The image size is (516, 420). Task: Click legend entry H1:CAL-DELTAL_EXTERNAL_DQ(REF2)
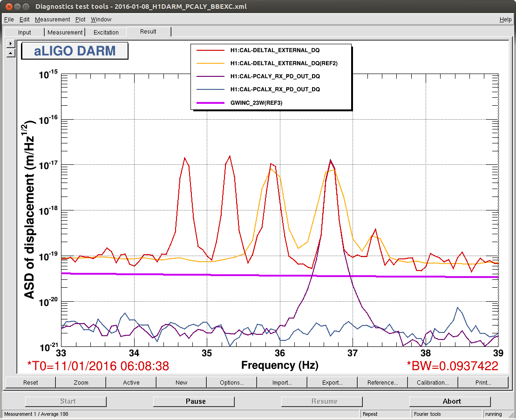coord(284,63)
